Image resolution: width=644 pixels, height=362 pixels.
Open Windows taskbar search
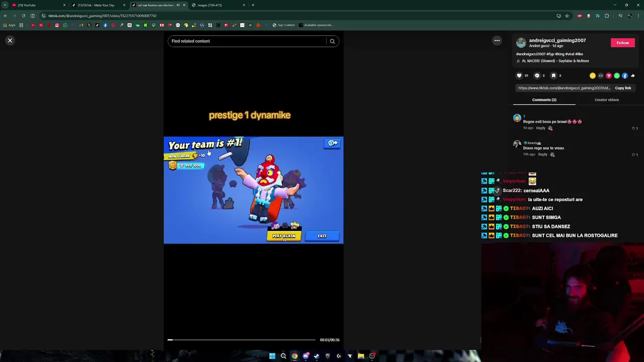click(283, 356)
